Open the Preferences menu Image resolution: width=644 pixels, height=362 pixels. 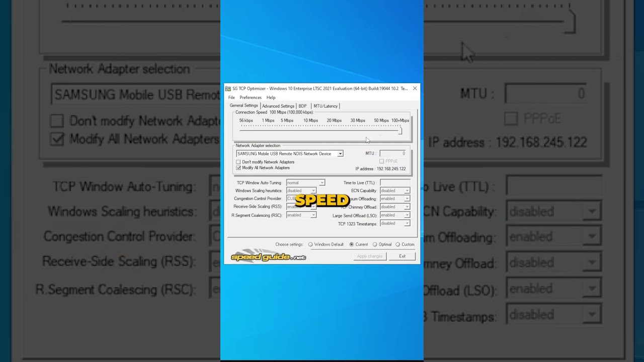(x=251, y=98)
